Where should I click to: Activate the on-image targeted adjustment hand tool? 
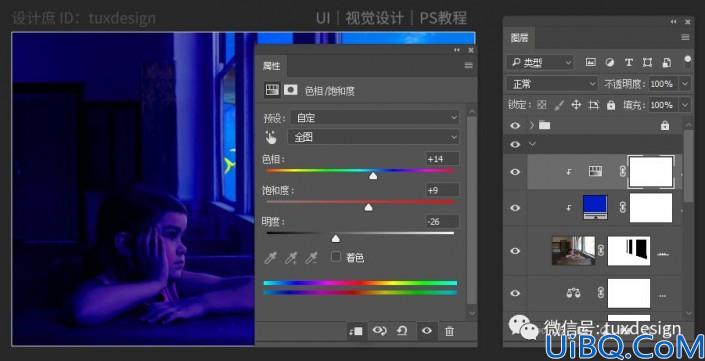[271, 138]
